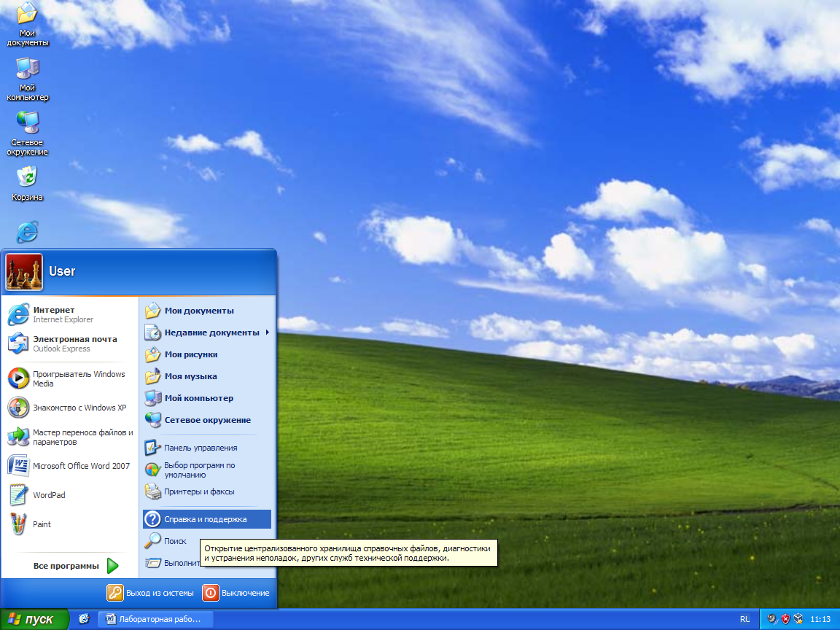
Task: Click the RU language indicator
Action: (x=744, y=619)
